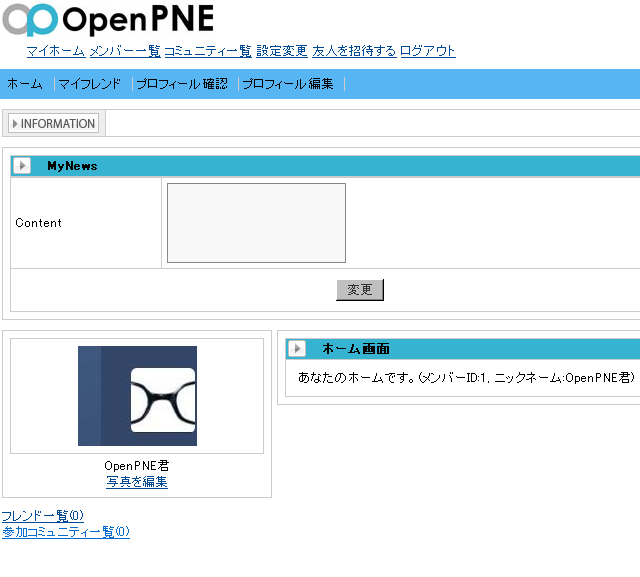Click inside the Content text area
This screenshot has height=577, width=640.
[x=256, y=223]
